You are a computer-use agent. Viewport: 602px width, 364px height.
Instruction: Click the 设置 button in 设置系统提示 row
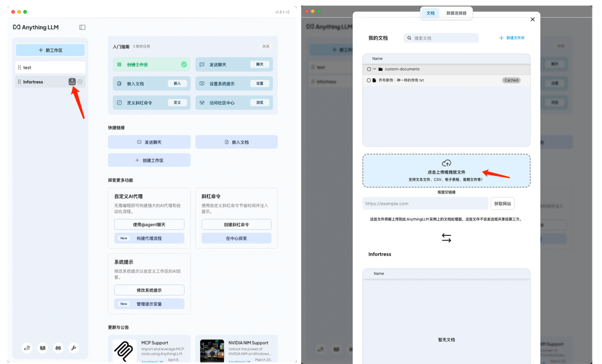(260, 83)
